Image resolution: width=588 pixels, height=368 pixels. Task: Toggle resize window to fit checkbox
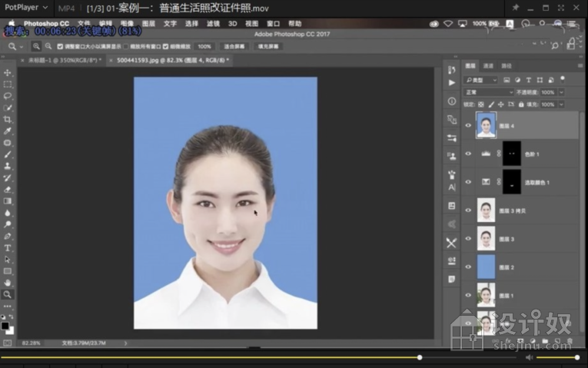(x=60, y=46)
